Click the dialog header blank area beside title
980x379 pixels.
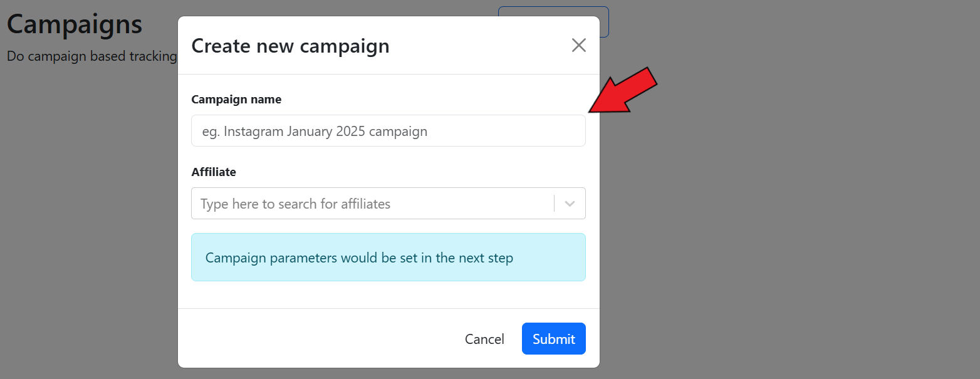tap(476, 46)
